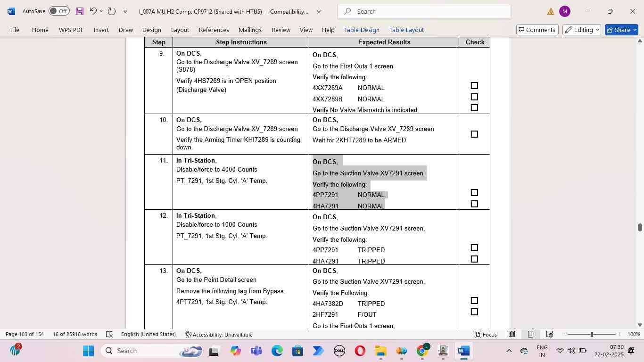The width and height of the screenshot is (644, 362).
Task: Open the Help tab
Action: coord(328,30)
